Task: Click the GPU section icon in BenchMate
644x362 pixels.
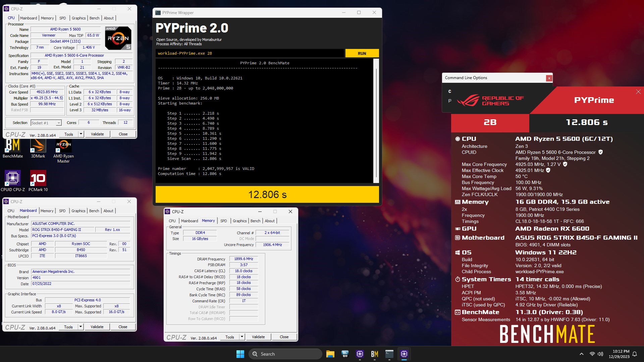Action: 458,229
